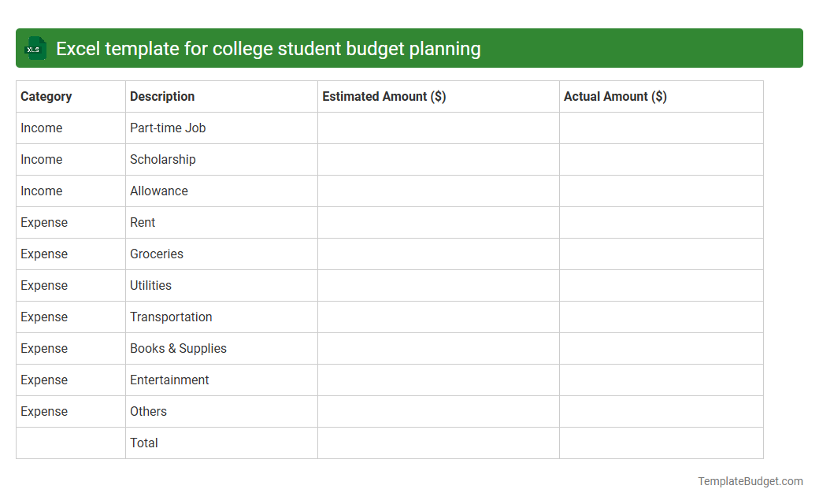Image resolution: width=819 pixels, height=504 pixels.
Task: Select the Scholarship row description
Action: point(163,159)
